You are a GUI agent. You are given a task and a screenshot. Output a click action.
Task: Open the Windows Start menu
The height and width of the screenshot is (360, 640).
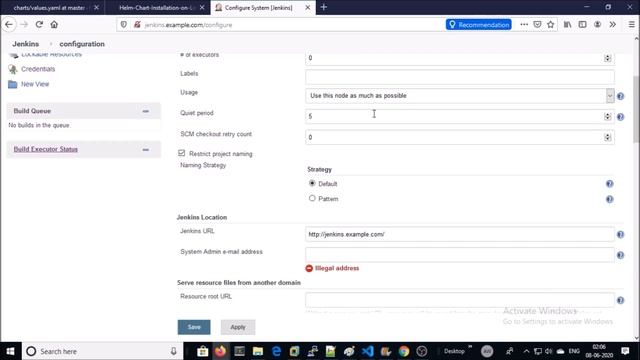click(11, 351)
